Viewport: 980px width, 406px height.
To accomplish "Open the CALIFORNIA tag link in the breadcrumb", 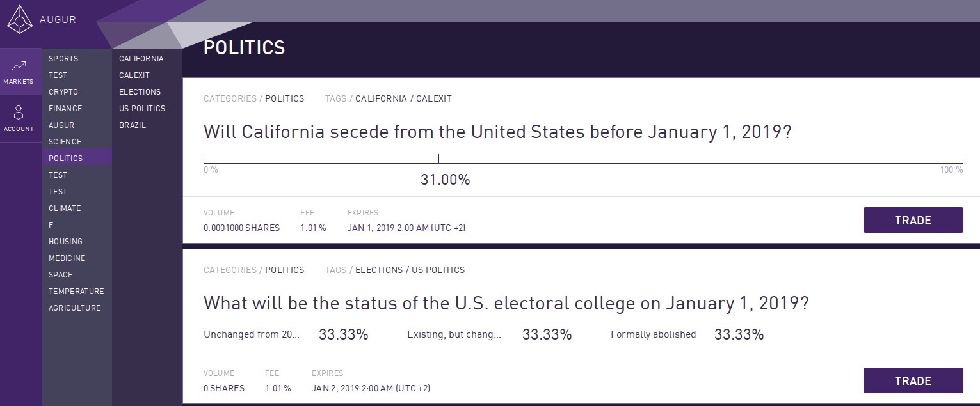I will tap(381, 98).
